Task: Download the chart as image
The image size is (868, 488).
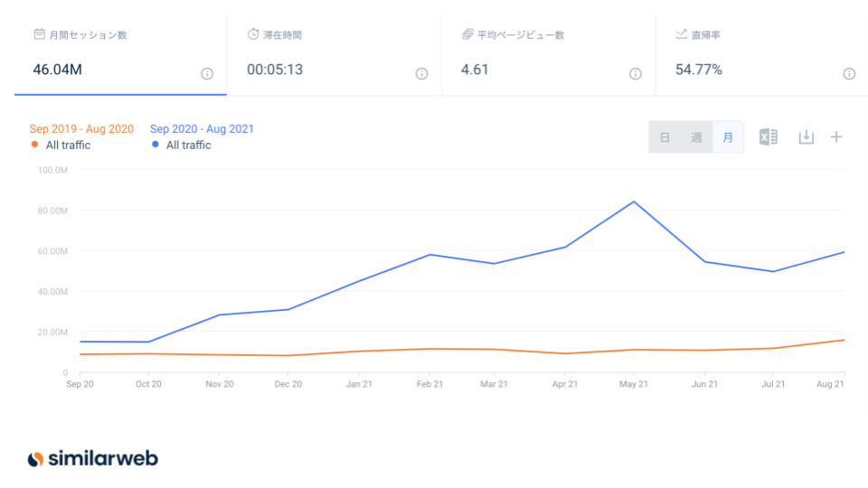Action: pyautogui.click(x=806, y=137)
